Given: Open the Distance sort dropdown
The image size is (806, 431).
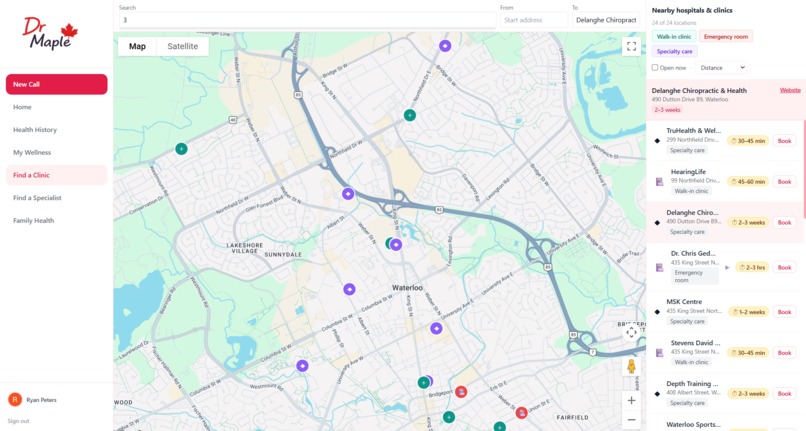Looking at the screenshot, I should [722, 67].
